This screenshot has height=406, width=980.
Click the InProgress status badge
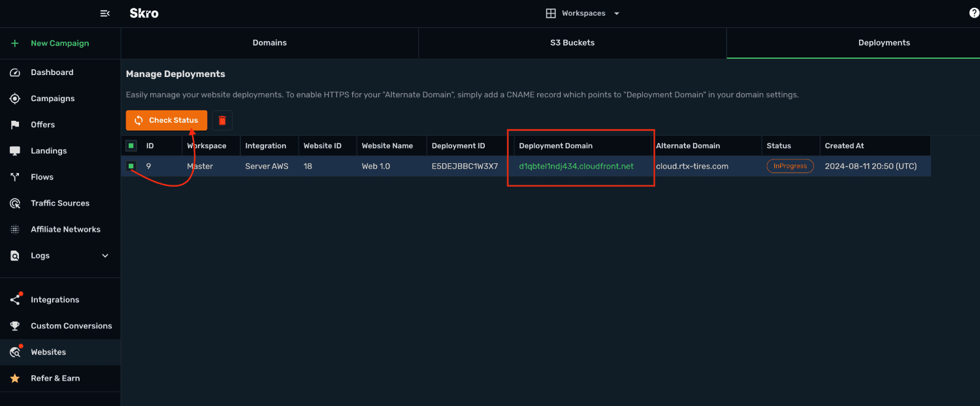coord(790,166)
